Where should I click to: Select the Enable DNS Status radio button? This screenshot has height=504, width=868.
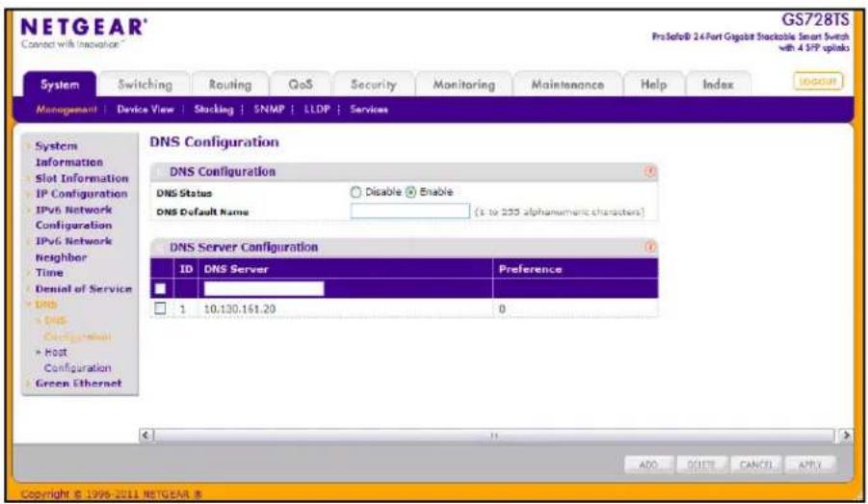pos(410,192)
